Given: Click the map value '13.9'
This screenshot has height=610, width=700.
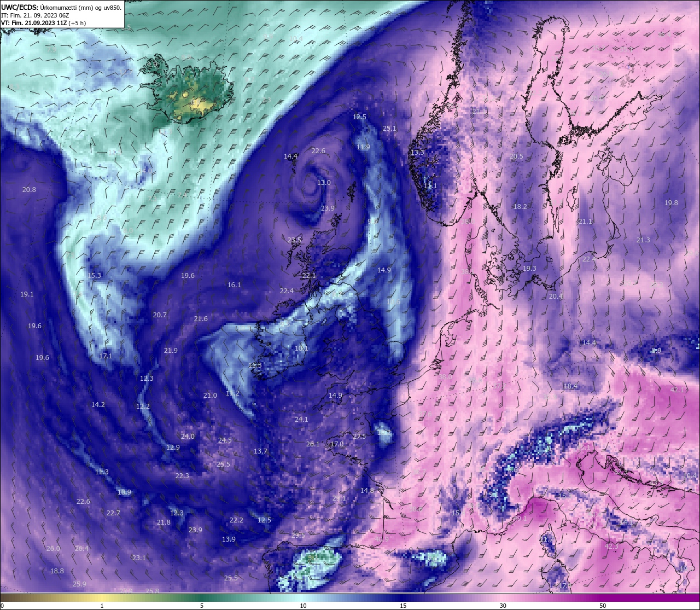Looking at the screenshot, I should 229,539.
